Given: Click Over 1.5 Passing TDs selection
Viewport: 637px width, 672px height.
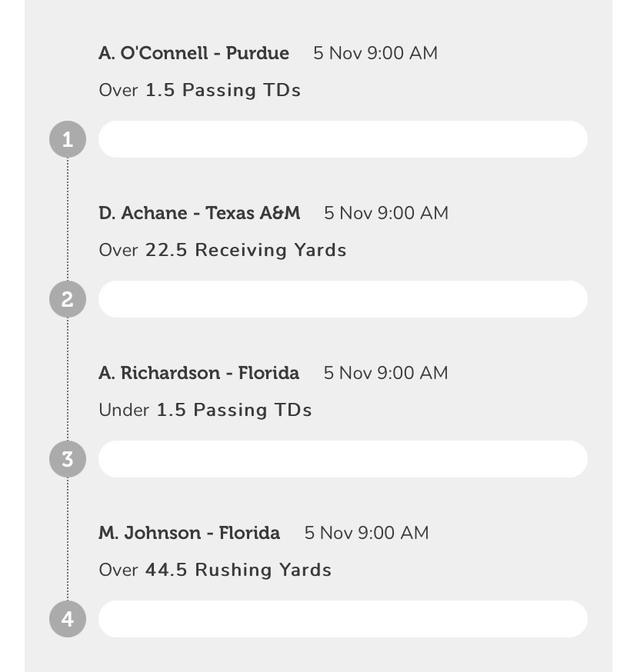Looking at the screenshot, I should pos(199,90).
